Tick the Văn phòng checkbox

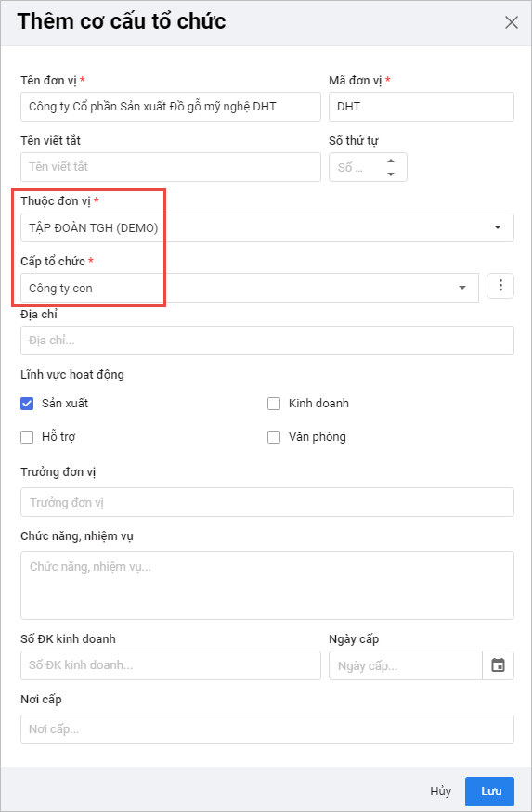(x=274, y=437)
